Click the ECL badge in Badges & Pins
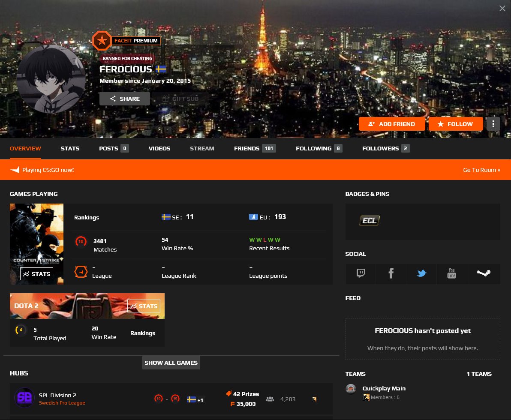The height and width of the screenshot is (420, 511). (x=370, y=221)
